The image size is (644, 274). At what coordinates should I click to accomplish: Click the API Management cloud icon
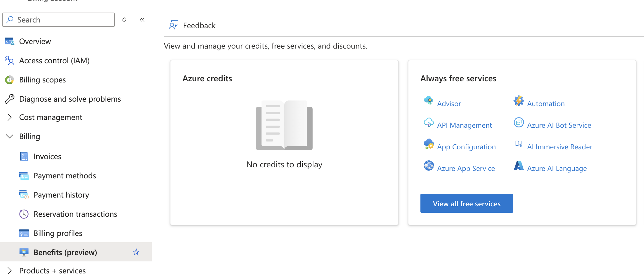tap(429, 122)
